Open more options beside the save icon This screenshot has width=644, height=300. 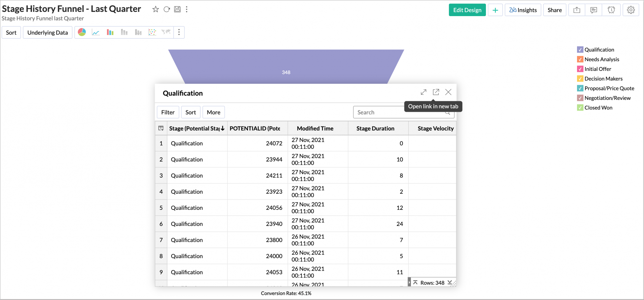[187, 10]
